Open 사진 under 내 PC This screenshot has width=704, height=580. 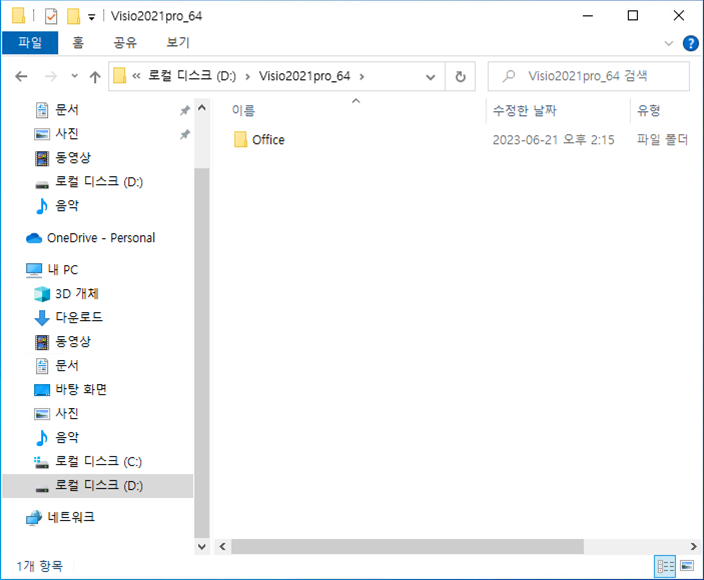click(57, 413)
